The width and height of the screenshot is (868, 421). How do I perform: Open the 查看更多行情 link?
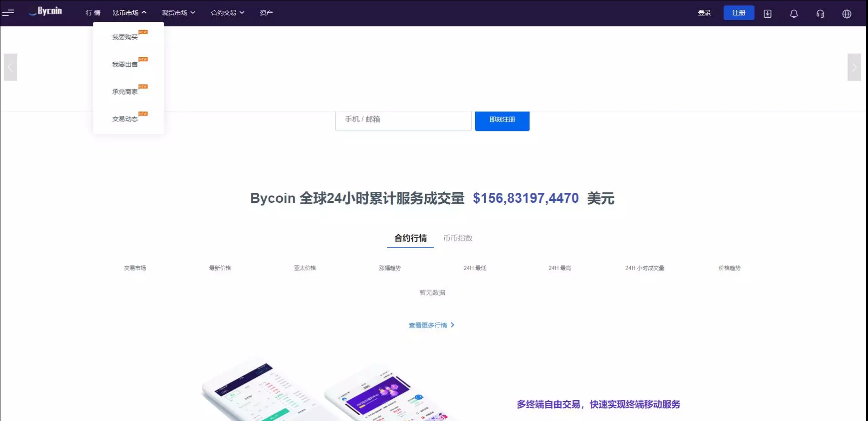click(431, 326)
